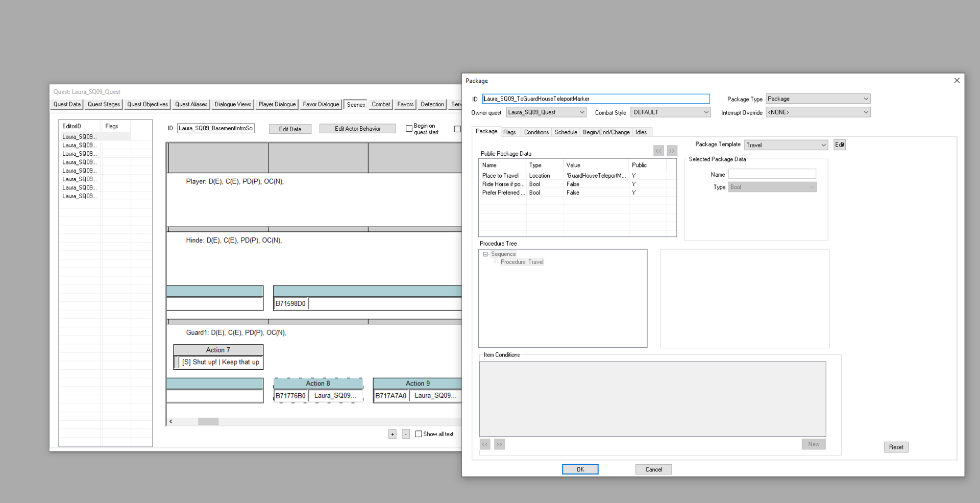Click the scene ID field in Quest window

click(x=216, y=128)
